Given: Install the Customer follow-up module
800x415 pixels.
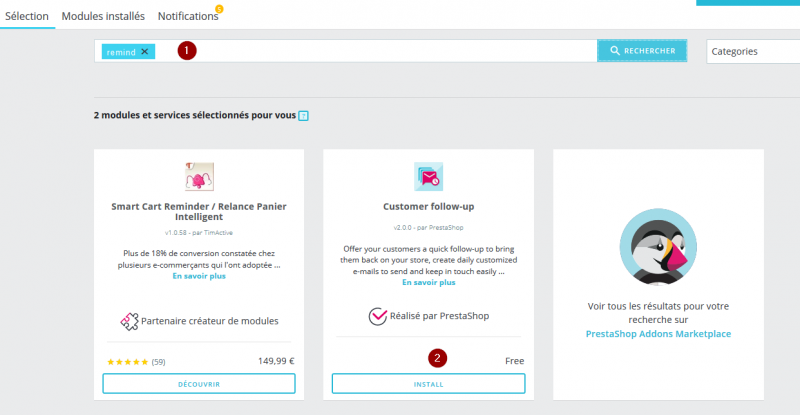Looking at the screenshot, I should point(429,384).
